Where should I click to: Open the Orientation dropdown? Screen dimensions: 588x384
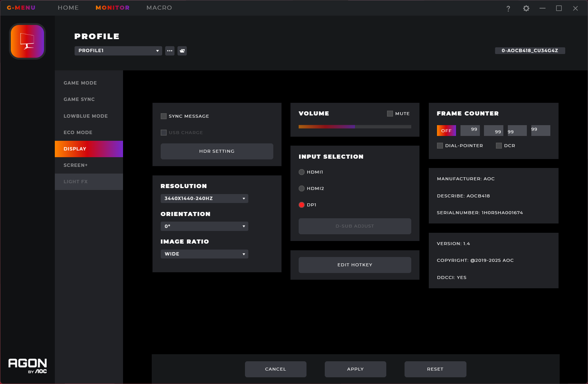point(204,226)
